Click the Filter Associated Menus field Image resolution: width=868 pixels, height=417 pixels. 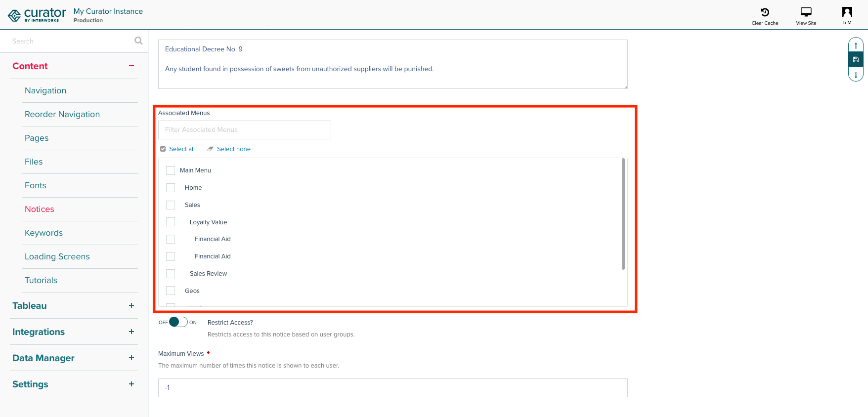point(245,130)
